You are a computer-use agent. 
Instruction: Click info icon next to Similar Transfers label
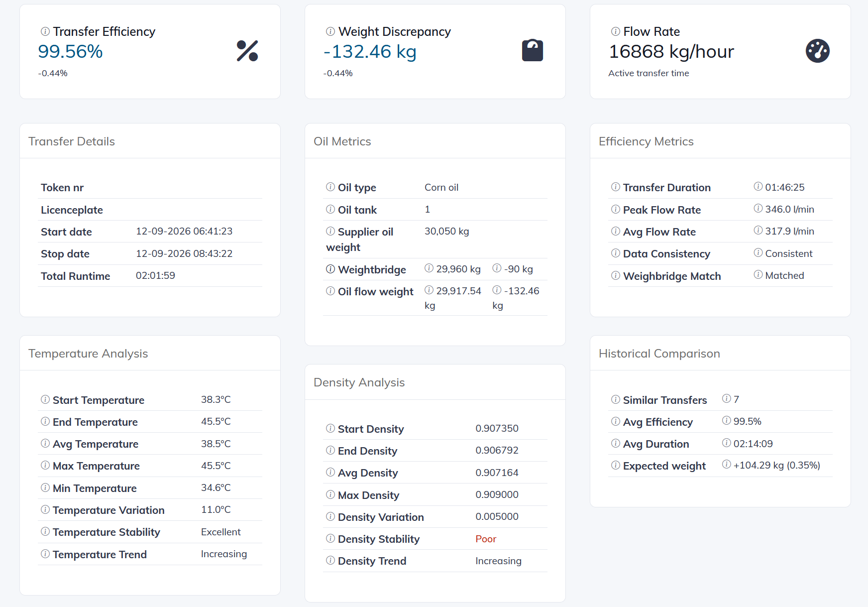coord(616,399)
